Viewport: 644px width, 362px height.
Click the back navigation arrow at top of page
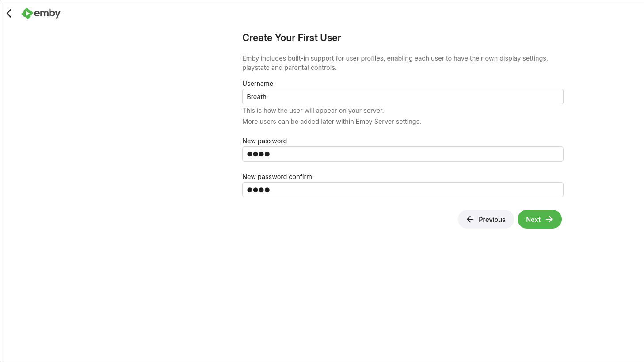pos(9,13)
